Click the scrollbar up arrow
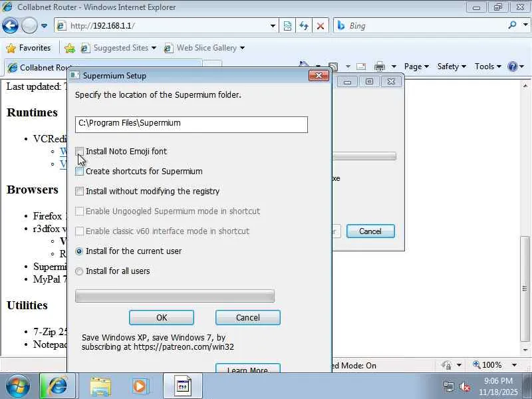Screen dimensions: 532x399 [x=525, y=86]
